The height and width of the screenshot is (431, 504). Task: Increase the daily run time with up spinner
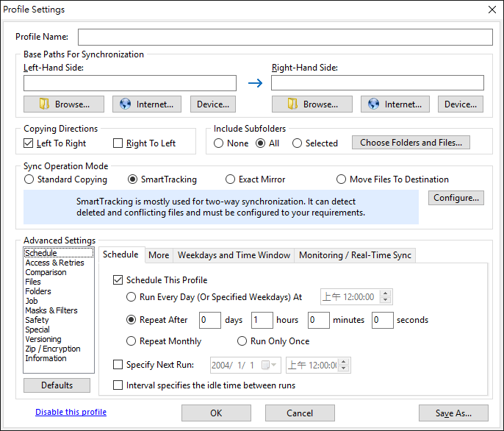click(386, 293)
